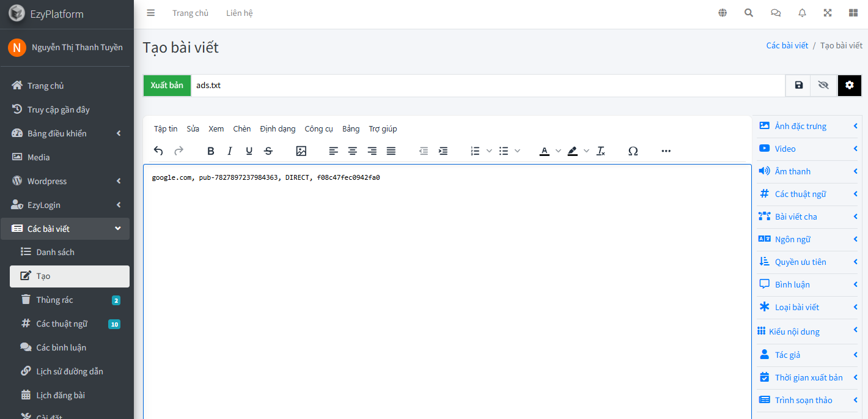868x419 pixels.
Task: Open highlight color picker dropdown arrow
Action: tap(586, 151)
